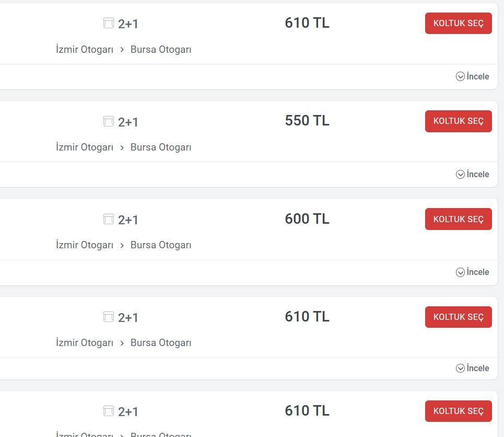Image resolution: width=504 pixels, height=437 pixels.
Task: Expand İncele on the fourth trip card
Action: 473,368
